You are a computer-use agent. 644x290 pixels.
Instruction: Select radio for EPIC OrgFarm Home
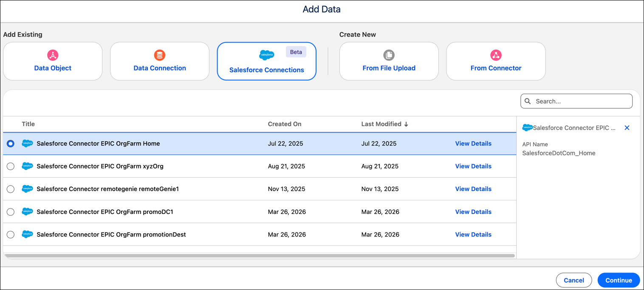tap(11, 144)
